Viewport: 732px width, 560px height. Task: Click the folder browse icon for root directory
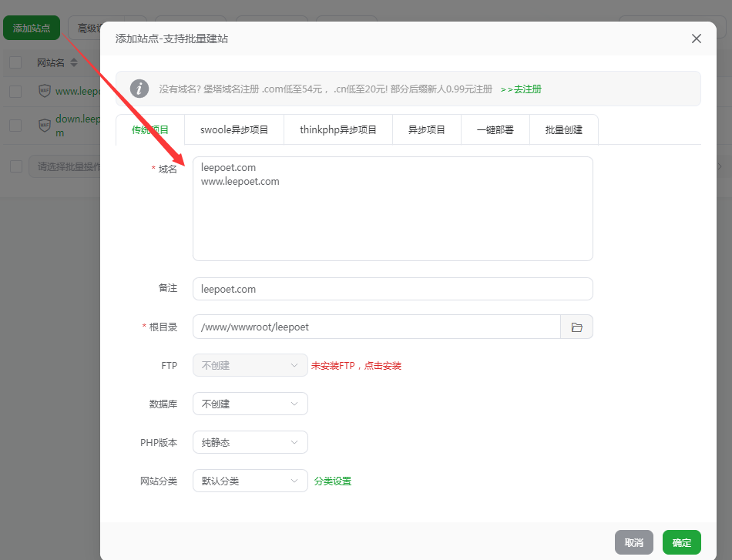coord(576,327)
